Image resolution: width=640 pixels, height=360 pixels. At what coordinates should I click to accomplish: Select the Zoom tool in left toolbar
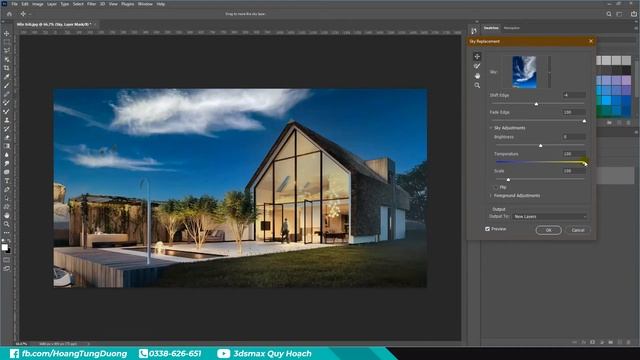pos(7,224)
